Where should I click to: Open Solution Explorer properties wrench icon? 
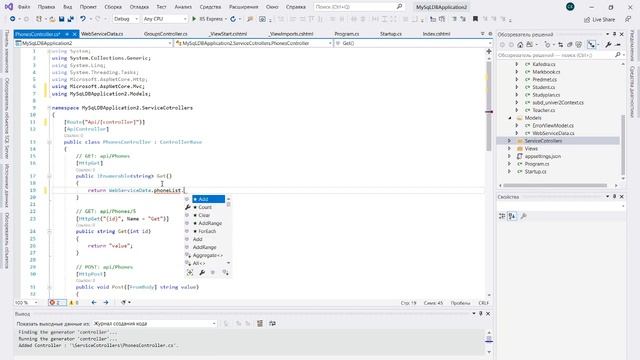pos(608,44)
